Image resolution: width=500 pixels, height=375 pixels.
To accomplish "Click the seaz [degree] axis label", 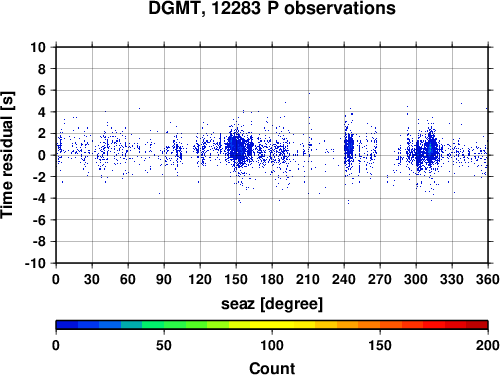I will point(272,303).
